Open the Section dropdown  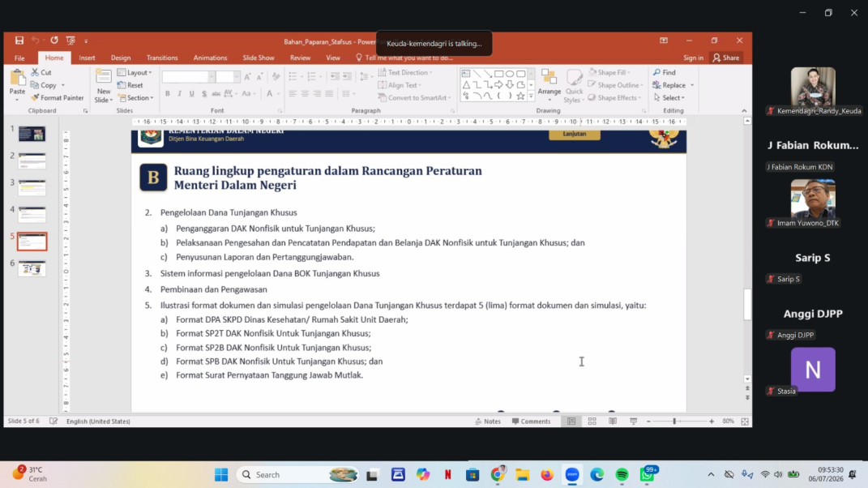point(135,98)
